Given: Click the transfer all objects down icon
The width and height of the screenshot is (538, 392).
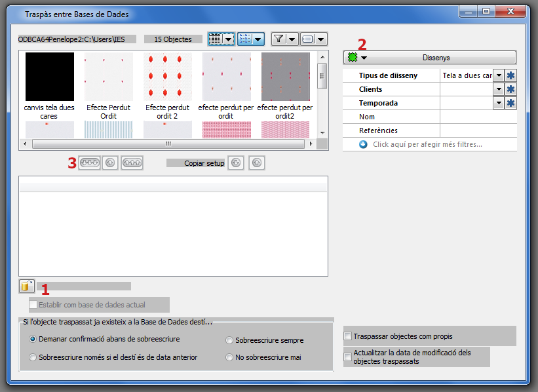Looking at the screenshot, I should tap(90, 163).
